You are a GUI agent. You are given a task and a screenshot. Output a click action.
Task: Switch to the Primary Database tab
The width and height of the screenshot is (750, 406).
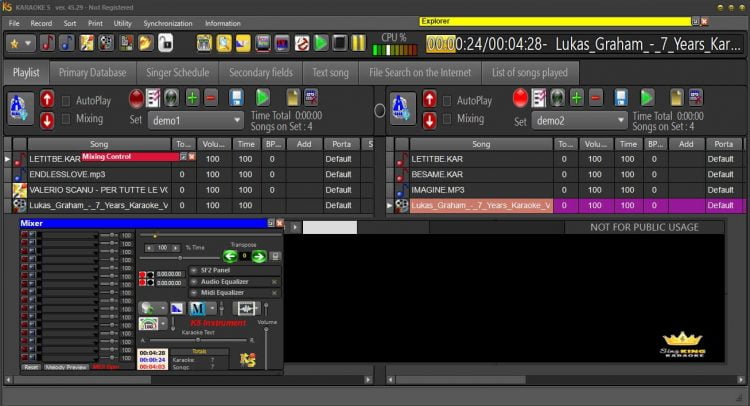(x=92, y=73)
